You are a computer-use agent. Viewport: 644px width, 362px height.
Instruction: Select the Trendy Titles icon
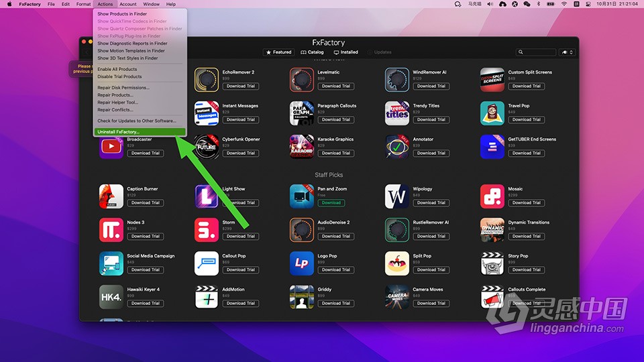click(x=396, y=113)
